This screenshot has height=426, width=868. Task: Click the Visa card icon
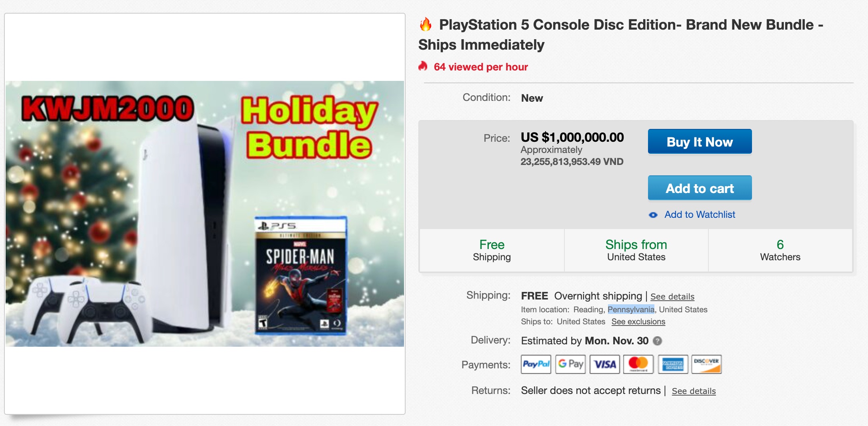coord(604,364)
